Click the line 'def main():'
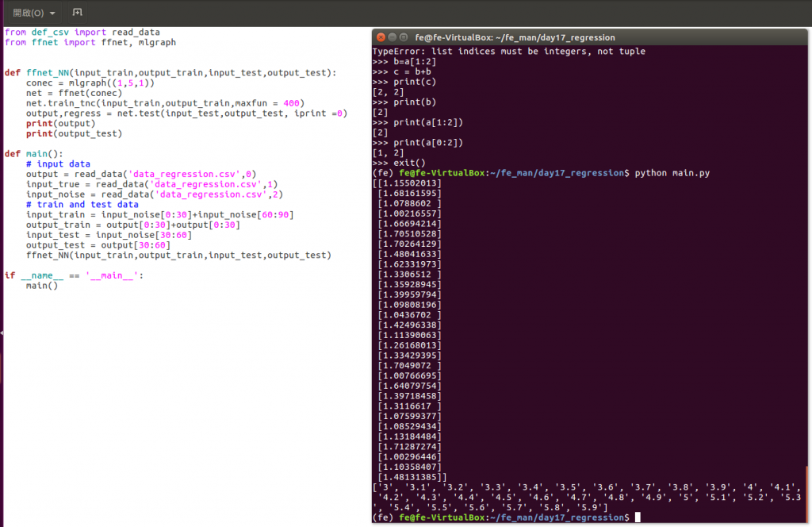 (x=33, y=154)
